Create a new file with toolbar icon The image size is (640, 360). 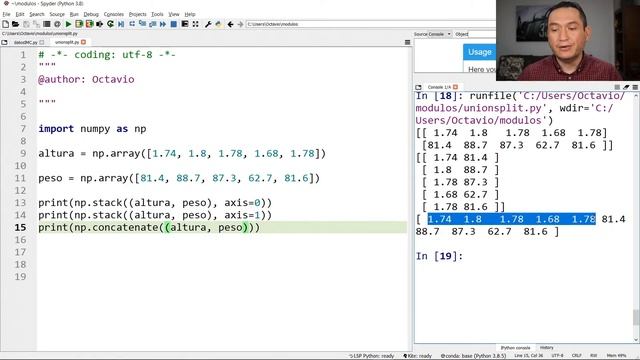(x=5, y=24)
